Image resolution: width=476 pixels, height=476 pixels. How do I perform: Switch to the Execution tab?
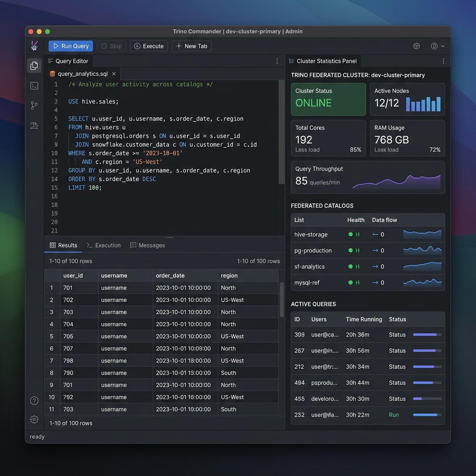(x=104, y=245)
